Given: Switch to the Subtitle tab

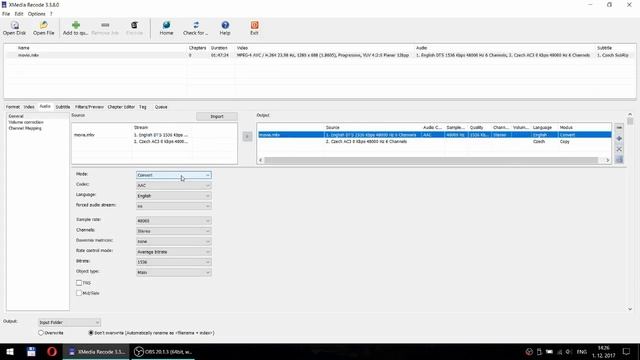Looking at the screenshot, I should [63, 107].
